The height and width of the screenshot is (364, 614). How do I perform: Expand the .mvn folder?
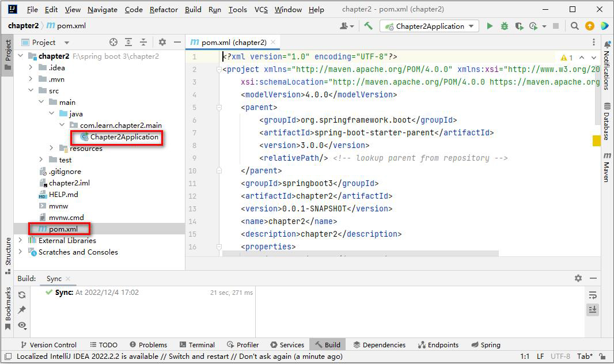[x=31, y=79]
